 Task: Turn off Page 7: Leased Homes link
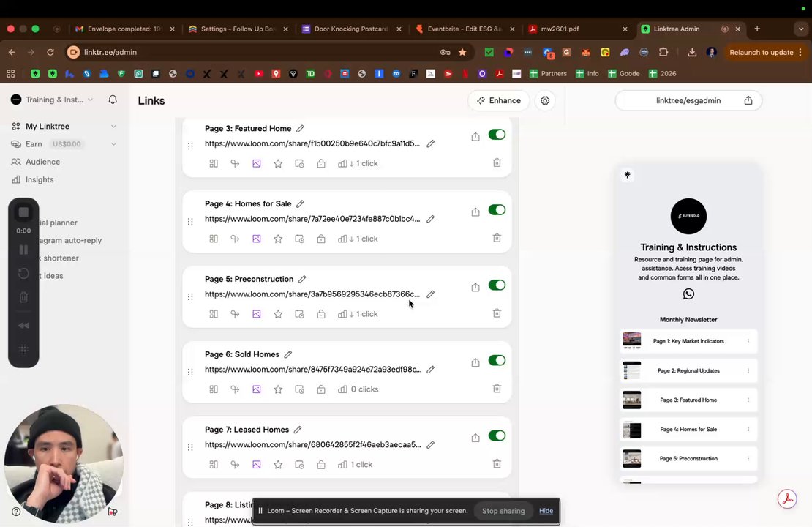coord(497,436)
